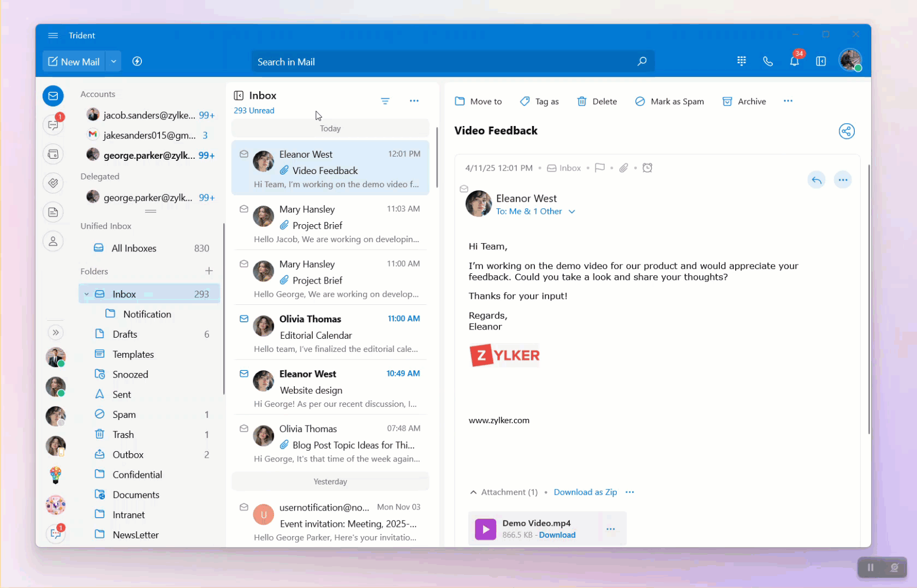This screenshot has width=917, height=588.
Task: Click the phone call icon
Action: click(768, 62)
